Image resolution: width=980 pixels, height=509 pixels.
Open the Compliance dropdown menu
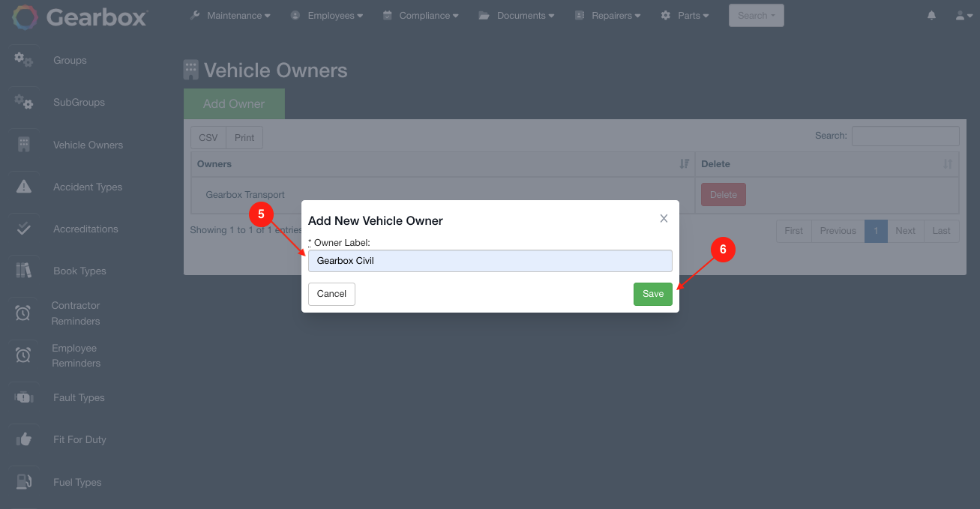pyautogui.click(x=421, y=15)
